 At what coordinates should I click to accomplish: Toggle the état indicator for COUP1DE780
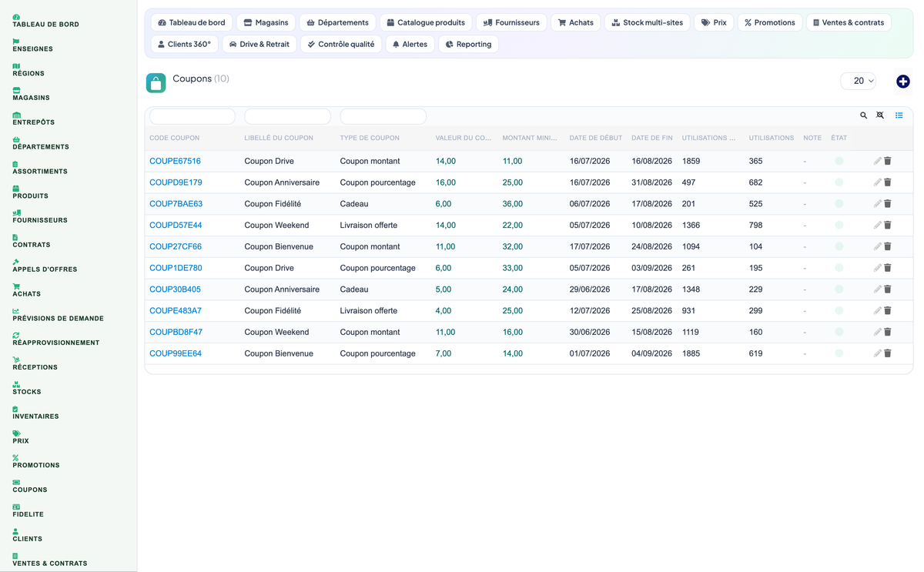pyautogui.click(x=839, y=268)
